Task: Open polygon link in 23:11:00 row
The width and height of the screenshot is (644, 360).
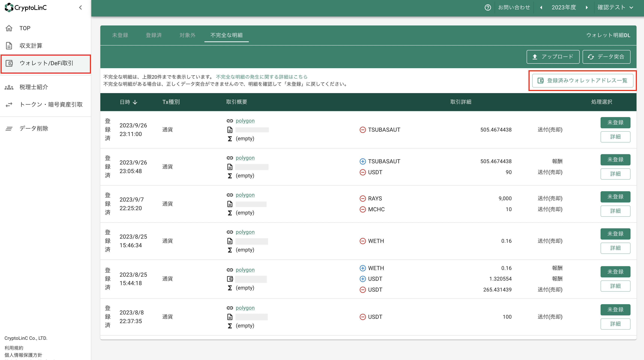Action: coord(245,121)
